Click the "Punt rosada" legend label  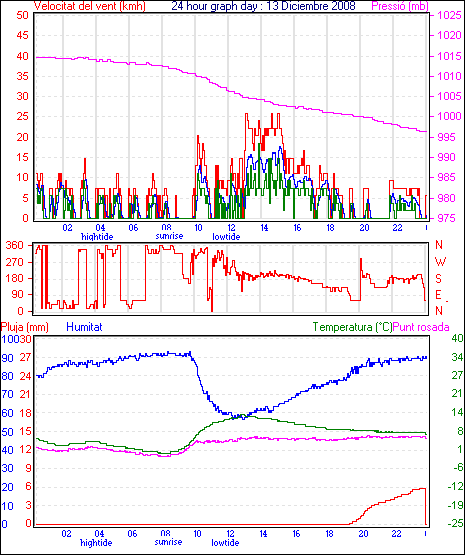(421, 327)
